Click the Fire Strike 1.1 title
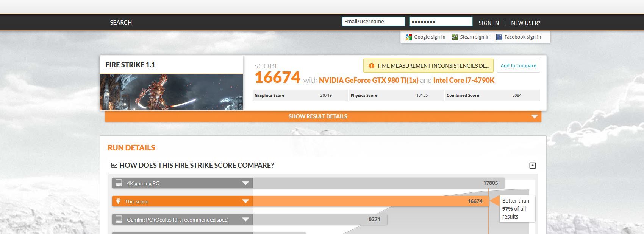Image resolution: width=644 pixels, height=234 pixels. (130, 65)
